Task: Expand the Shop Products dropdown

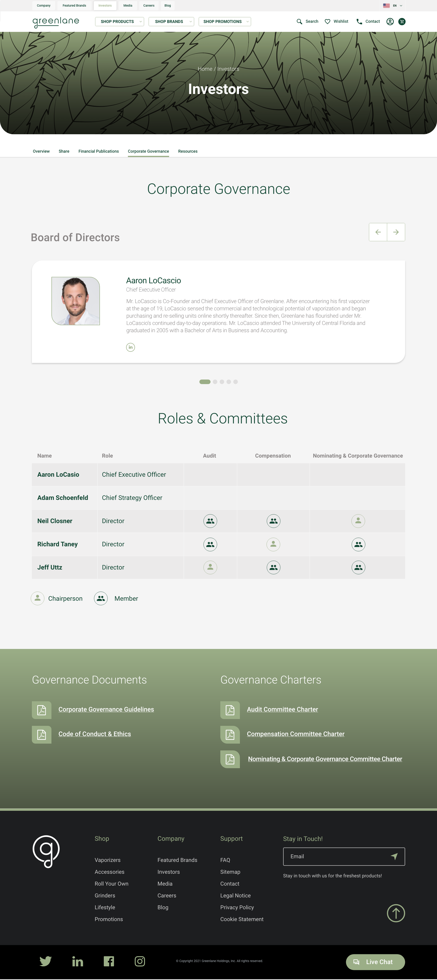Action: pos(119,22)
